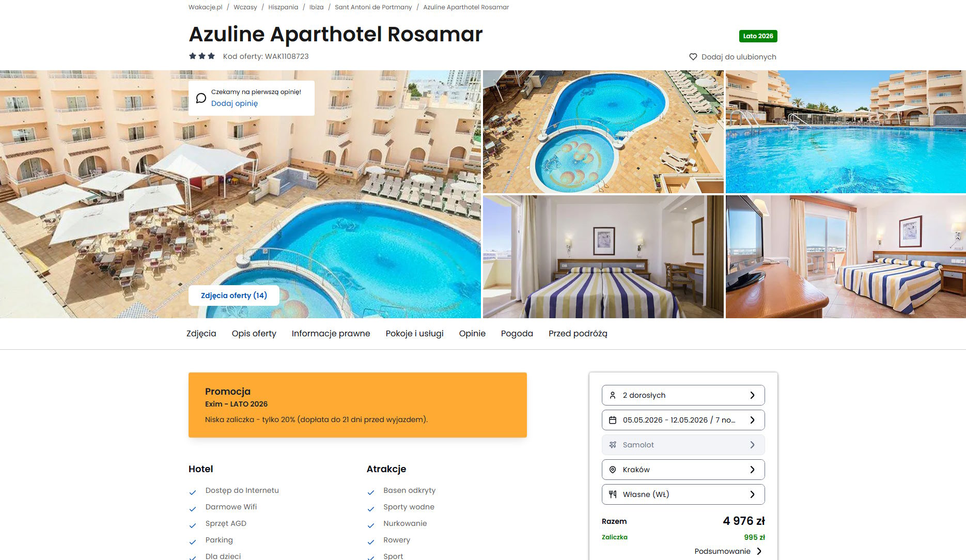Switch to the Opis oferty tab

254,334
